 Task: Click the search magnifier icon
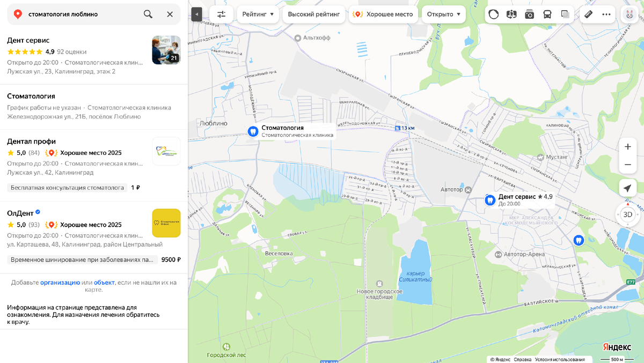148,14
